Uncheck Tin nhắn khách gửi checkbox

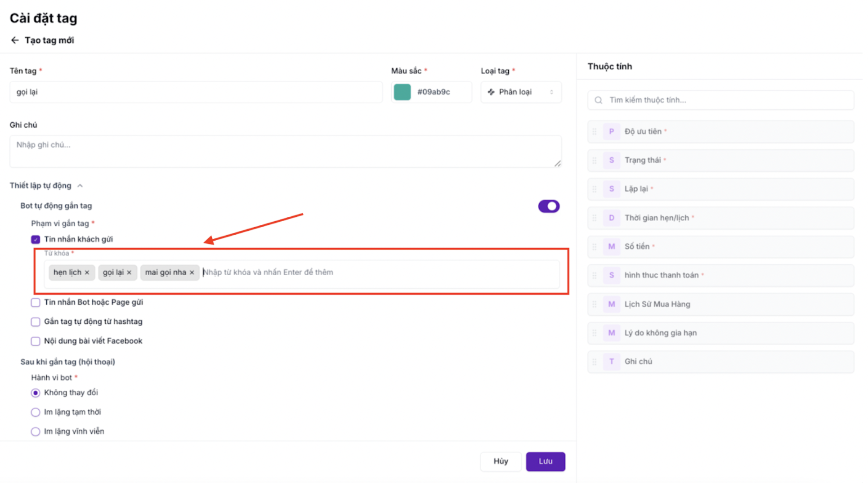pos(36,240)
